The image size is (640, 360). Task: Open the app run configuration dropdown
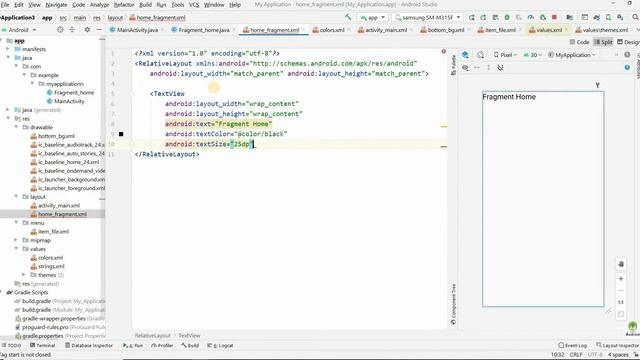tap(373, 18)
